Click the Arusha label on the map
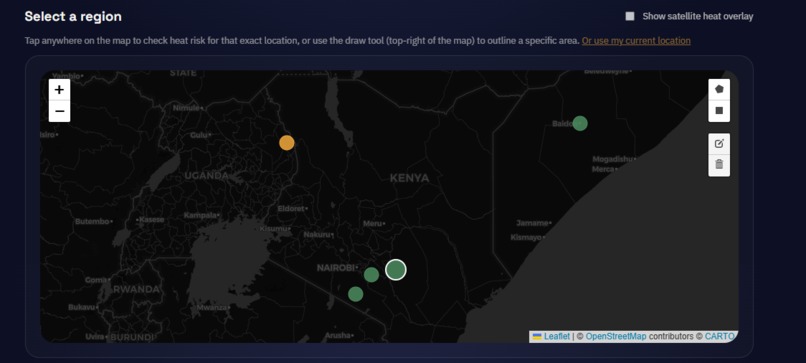This screenshot has width=806, height=363. tap(337, 336)
